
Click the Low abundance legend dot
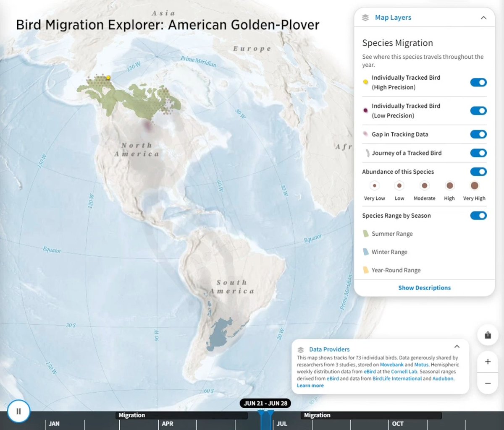(x=399, y=185)
